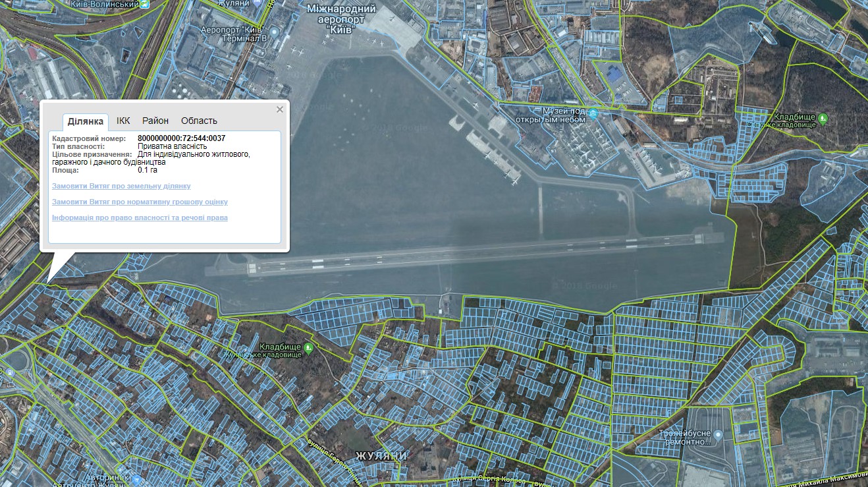Open 'Замовити Витяг про нормативну грошову оцінку' link

click(140, 202)
